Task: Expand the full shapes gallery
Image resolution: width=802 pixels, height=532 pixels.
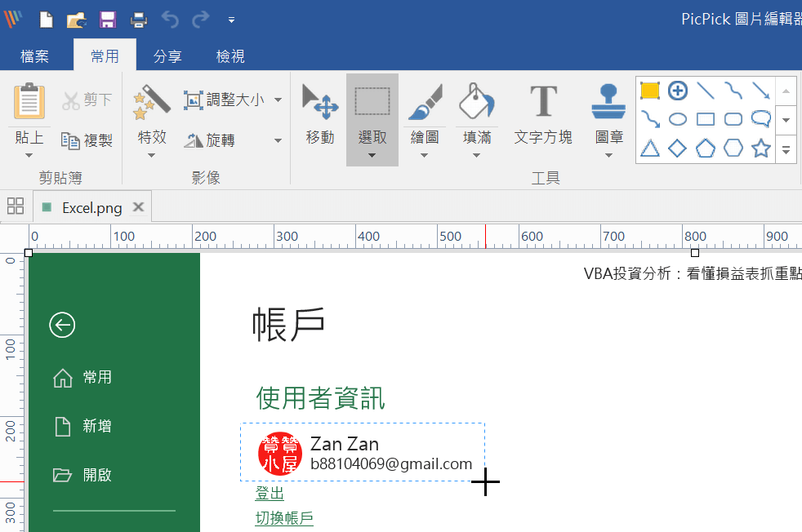Action: coord(786,150)
